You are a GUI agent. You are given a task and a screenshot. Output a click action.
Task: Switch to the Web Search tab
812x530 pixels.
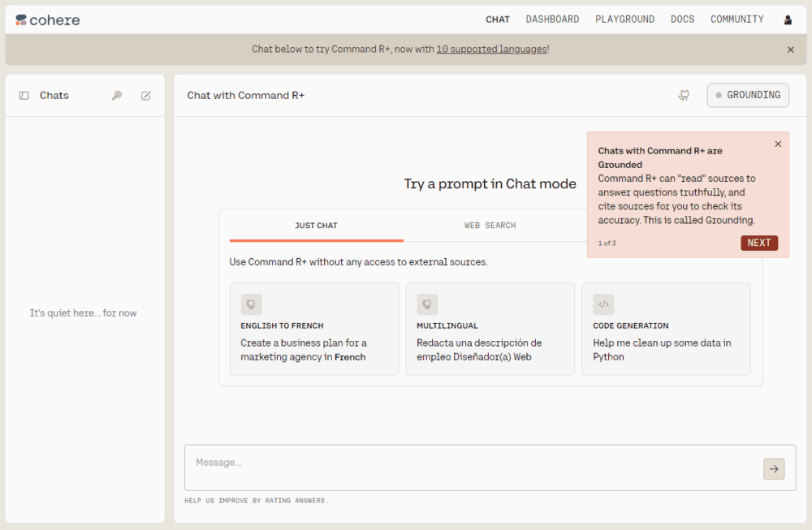click(x=490, y=226)
